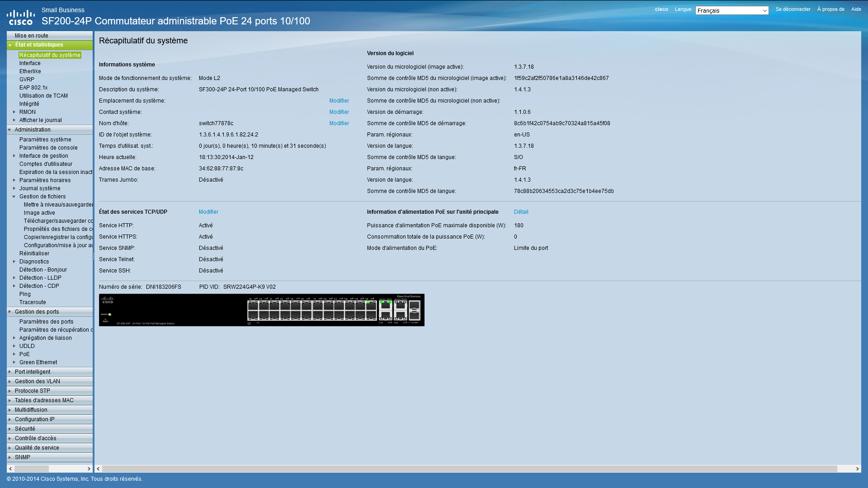This screenshot has height=488, width=868.
Task: Click the hostname value switch77878c
Action: pos(216,123)
